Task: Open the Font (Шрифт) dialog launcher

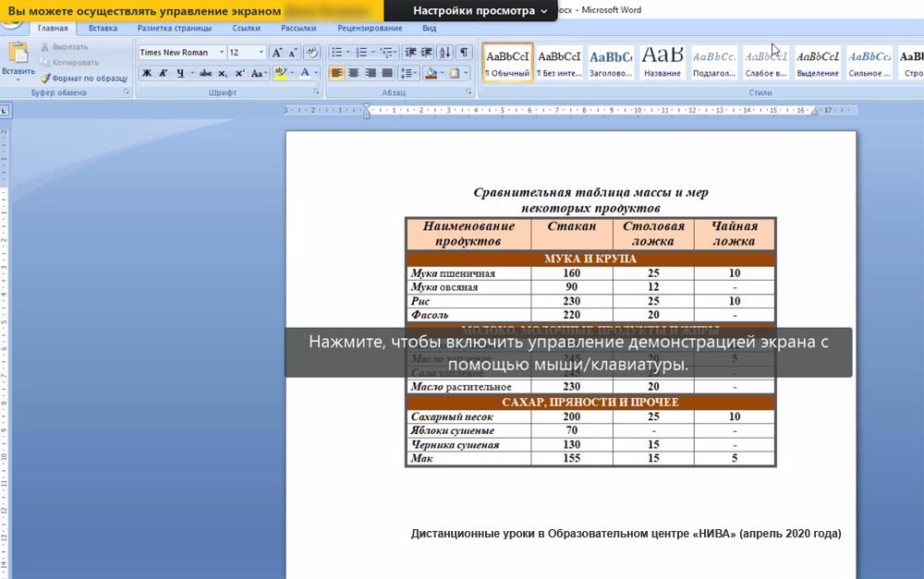Action: tap(316, 92)
